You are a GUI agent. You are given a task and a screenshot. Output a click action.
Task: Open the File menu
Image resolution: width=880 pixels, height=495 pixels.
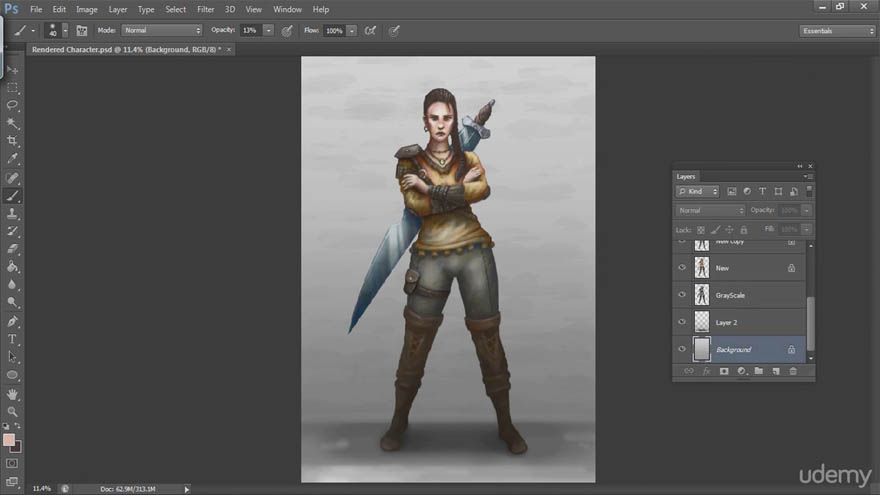click(x=36, y=10)
